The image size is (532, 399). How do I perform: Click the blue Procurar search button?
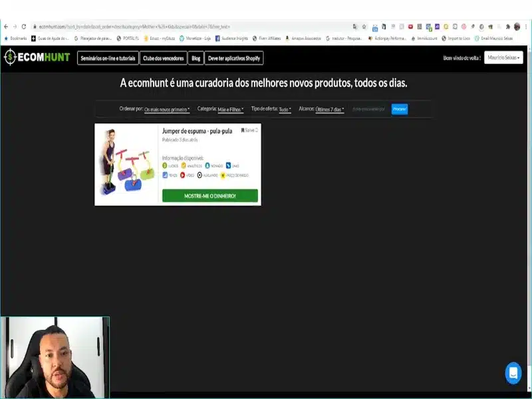coord(400,109)
